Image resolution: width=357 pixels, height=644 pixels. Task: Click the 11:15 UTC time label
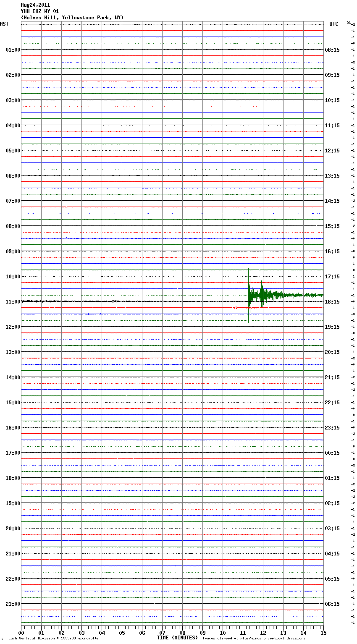coord(332,126)
